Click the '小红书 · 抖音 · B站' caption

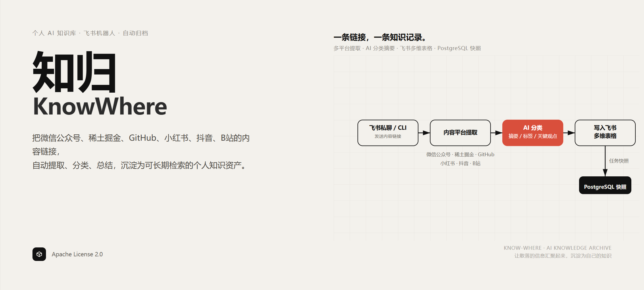point(460,163)
